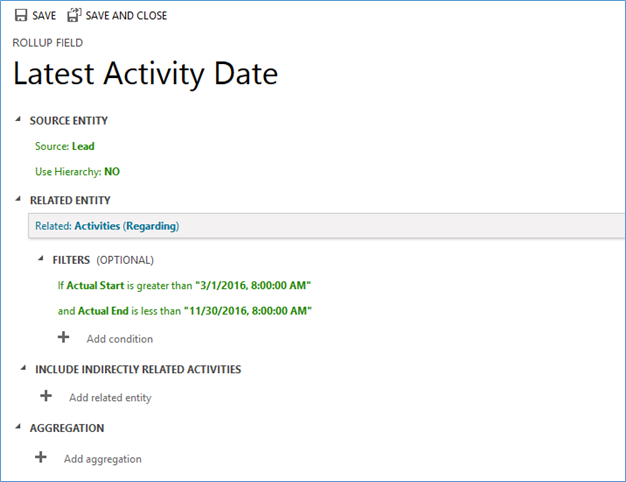Screen dimensions: 626x482
Task: Click the Add related entity link
Action: (x=110, y=398)
